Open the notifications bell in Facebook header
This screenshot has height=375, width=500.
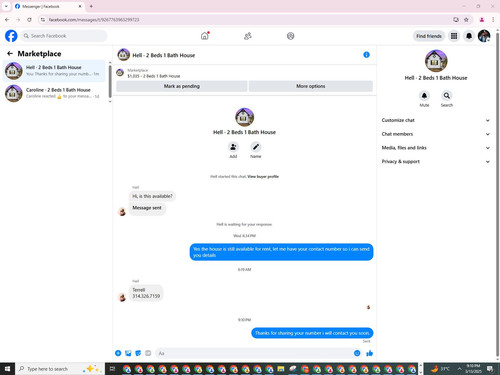[469, 36]
